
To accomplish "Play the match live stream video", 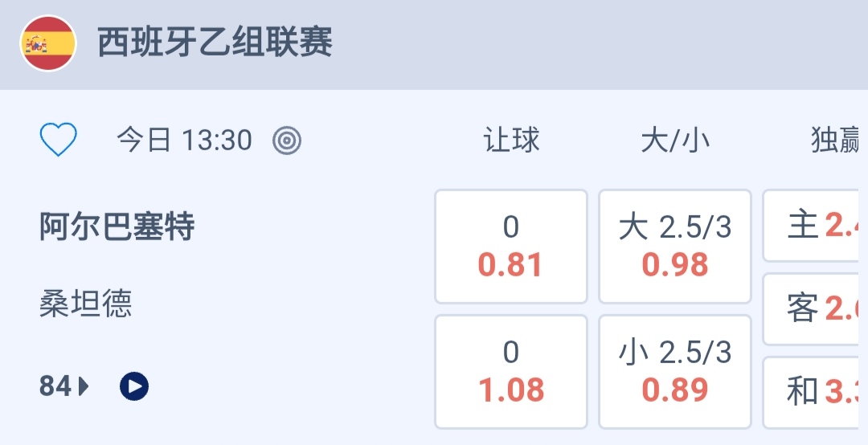I will pyautogui.click(x=134, y=386).
